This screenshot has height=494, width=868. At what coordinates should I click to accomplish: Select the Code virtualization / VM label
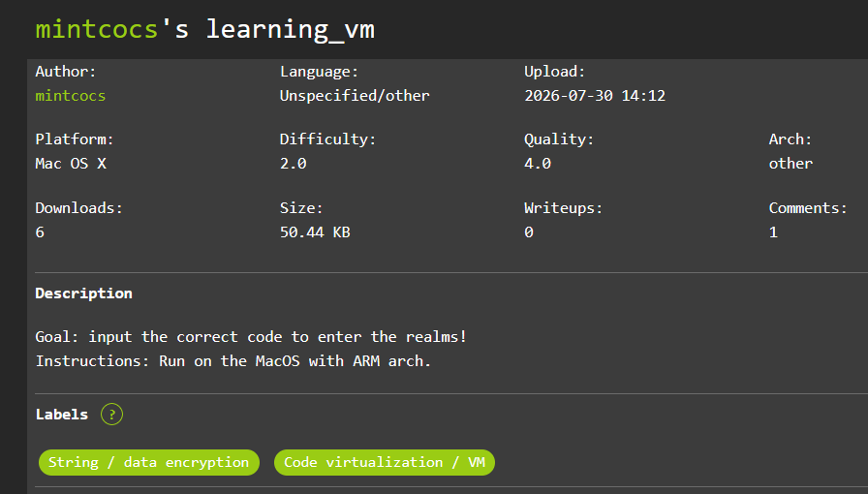click(385, 462)
